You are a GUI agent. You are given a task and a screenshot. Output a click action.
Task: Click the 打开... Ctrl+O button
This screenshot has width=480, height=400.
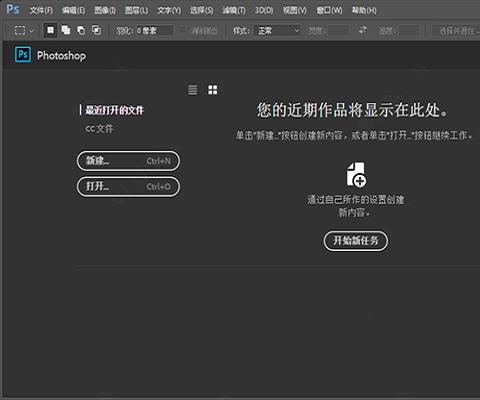(x=128, y=187)
